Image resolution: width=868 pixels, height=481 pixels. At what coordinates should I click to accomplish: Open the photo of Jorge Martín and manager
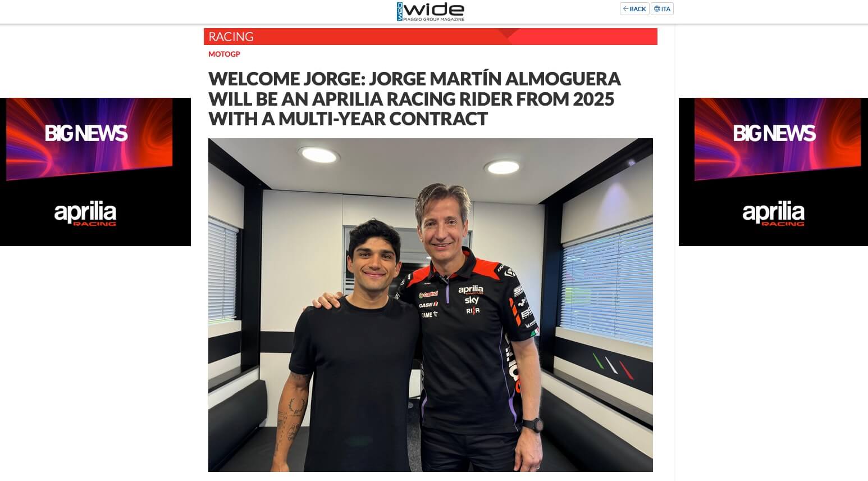coord(430,305)
